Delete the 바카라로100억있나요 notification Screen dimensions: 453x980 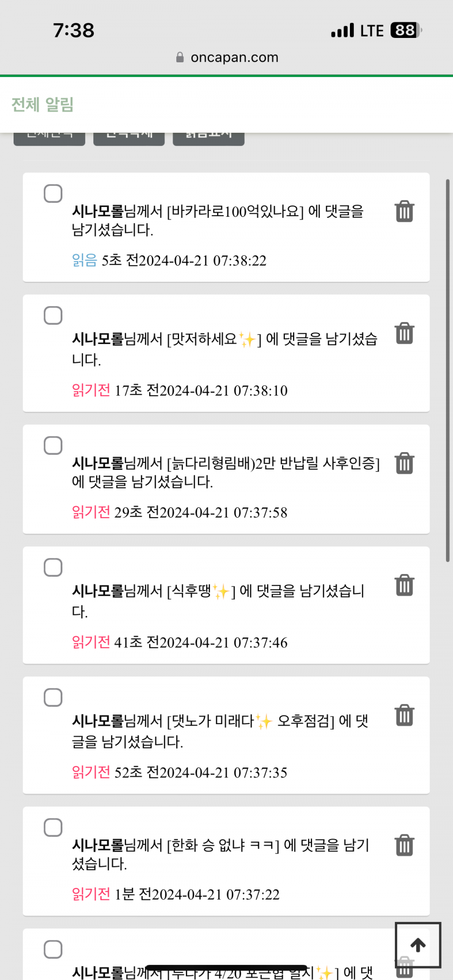point(404,211)
